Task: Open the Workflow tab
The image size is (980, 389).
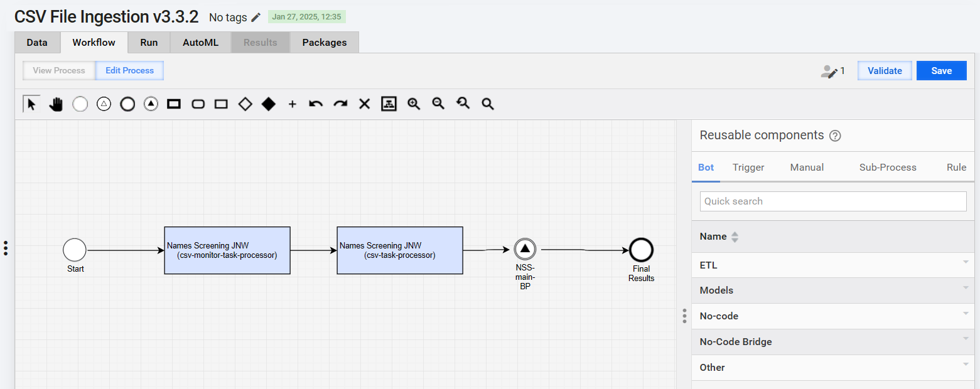Action: (x=94, y=43)
